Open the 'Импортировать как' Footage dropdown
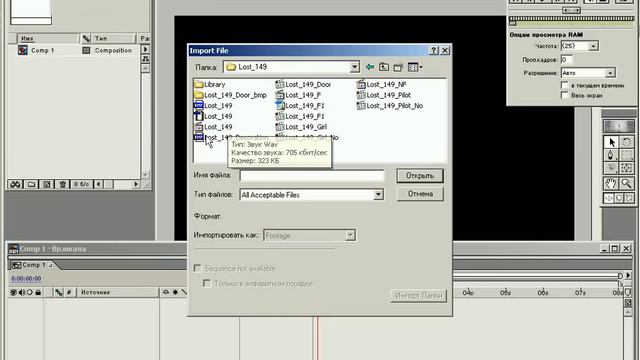 [350, 235]
